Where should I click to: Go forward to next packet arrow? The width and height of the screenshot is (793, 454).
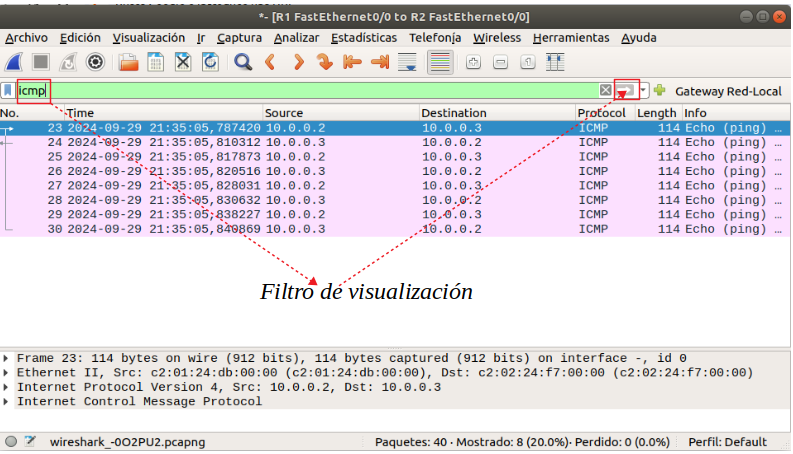(298, 62)
